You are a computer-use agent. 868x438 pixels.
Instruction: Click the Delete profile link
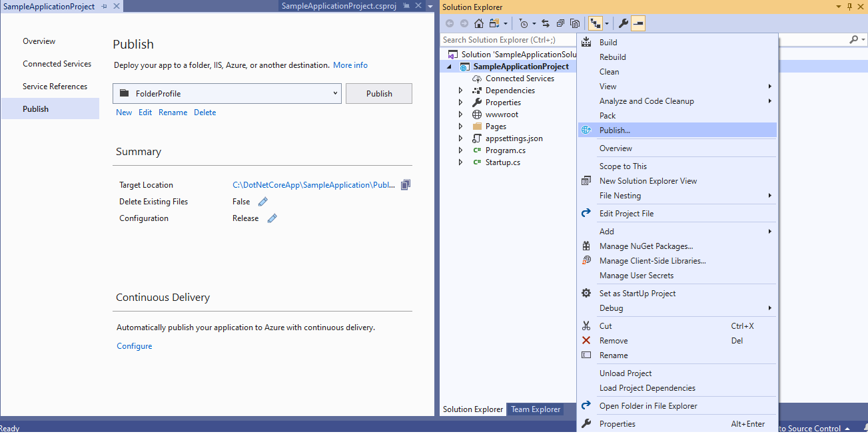[205, 112]
